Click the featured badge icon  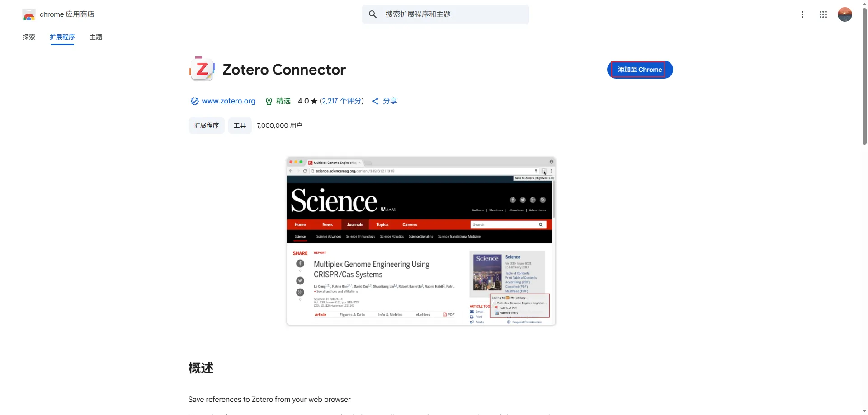pyautogui.click(x=269, y=101)
